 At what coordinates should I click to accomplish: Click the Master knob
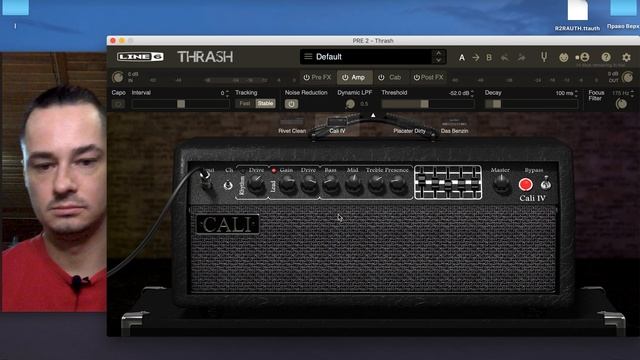pyautogui.click(x=501, y=184)
